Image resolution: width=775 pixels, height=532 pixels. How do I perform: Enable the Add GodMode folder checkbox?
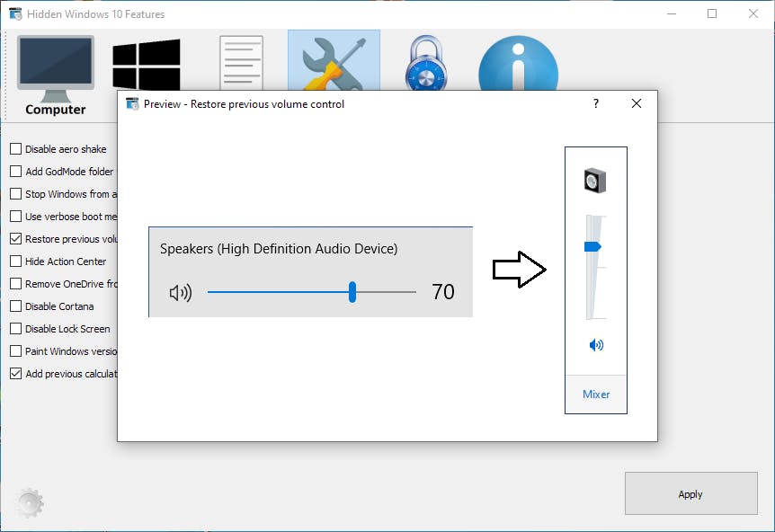[x=16, y=172]
